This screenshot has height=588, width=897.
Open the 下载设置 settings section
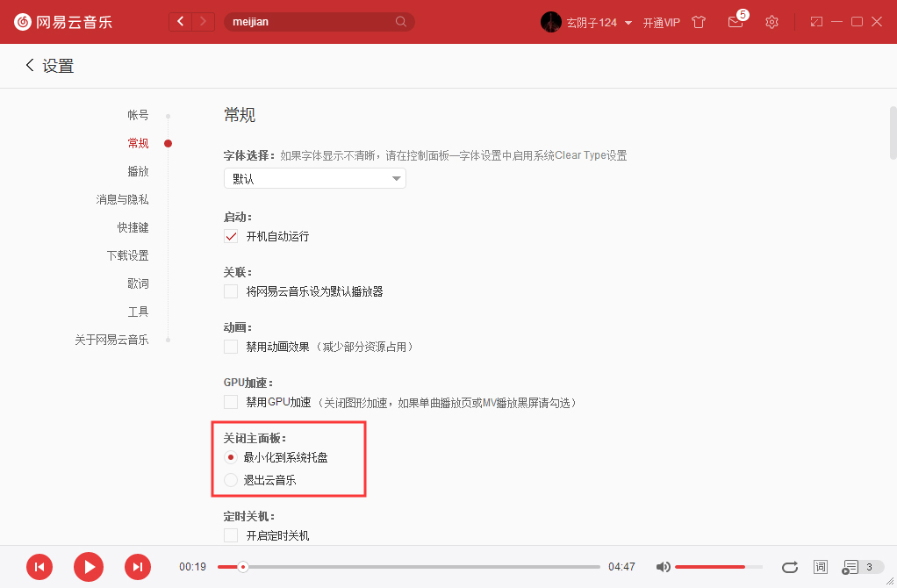128,255
